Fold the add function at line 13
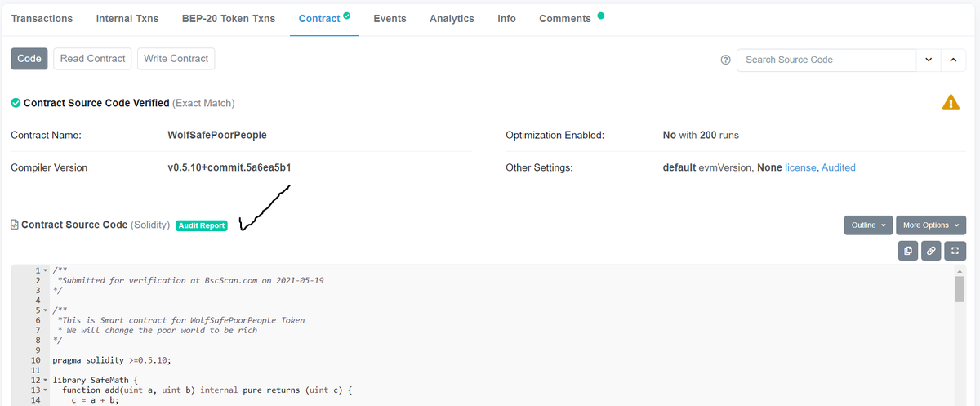 (46, 390)
